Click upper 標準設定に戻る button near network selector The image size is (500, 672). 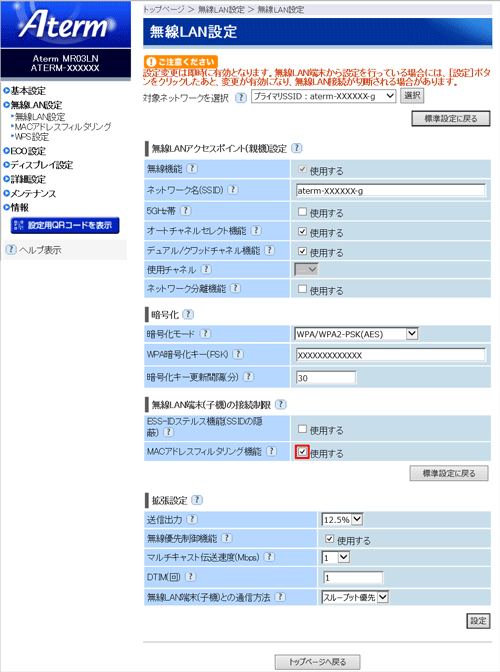451,119
